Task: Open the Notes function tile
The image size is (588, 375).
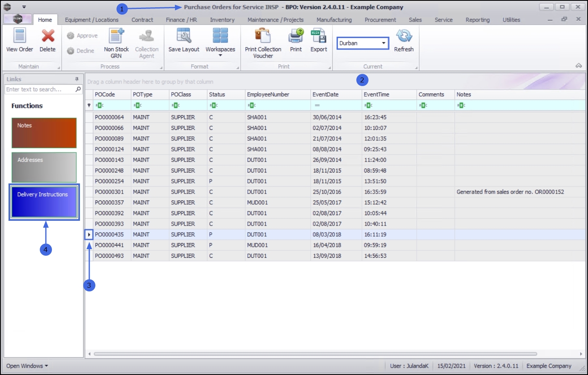Action: [x=44, y=133]
